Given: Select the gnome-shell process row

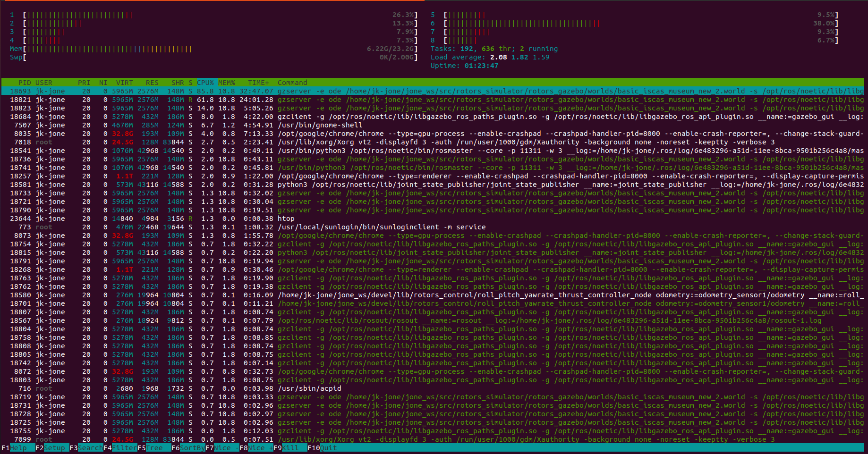Looking at the screenshot, I should pyautogui.click(x=433, y=125).
